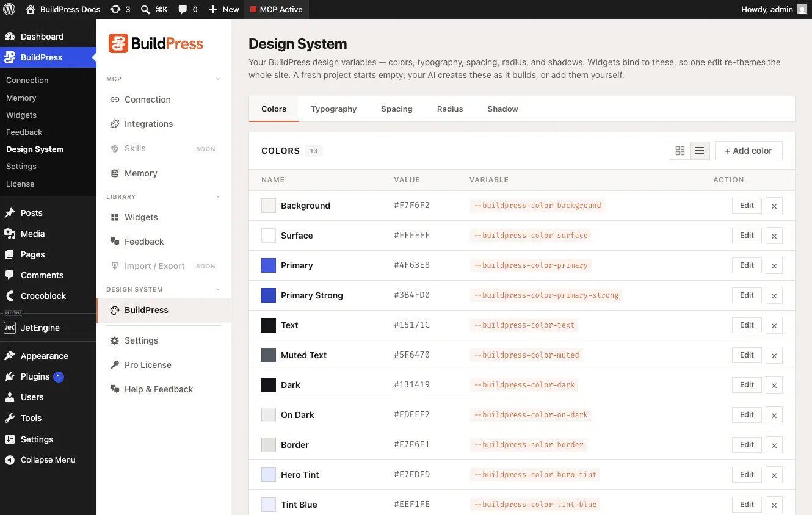Click the BuildPress logo in plugin sidebar
This screenshot has height=515, width=812.
[x=156, y=44]
